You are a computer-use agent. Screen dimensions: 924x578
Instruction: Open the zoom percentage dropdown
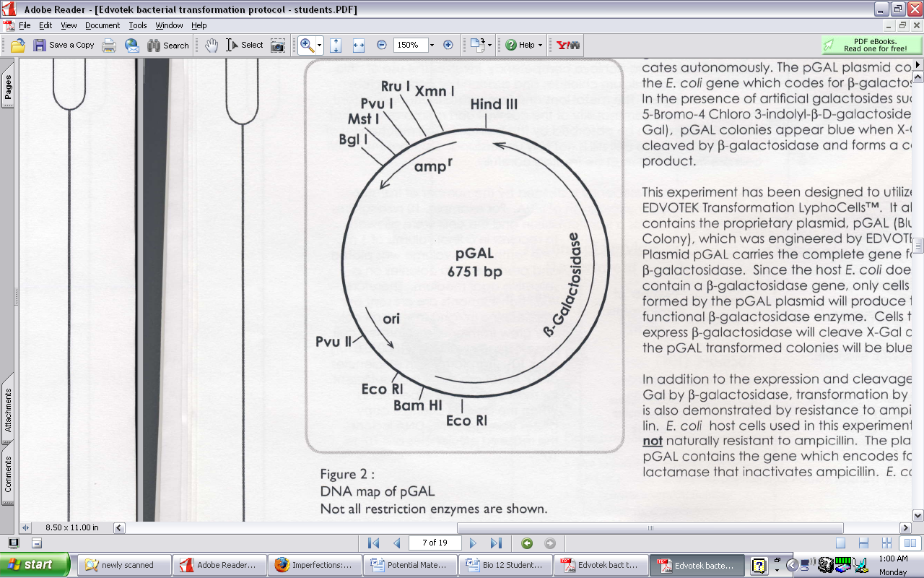click(432, 45)
